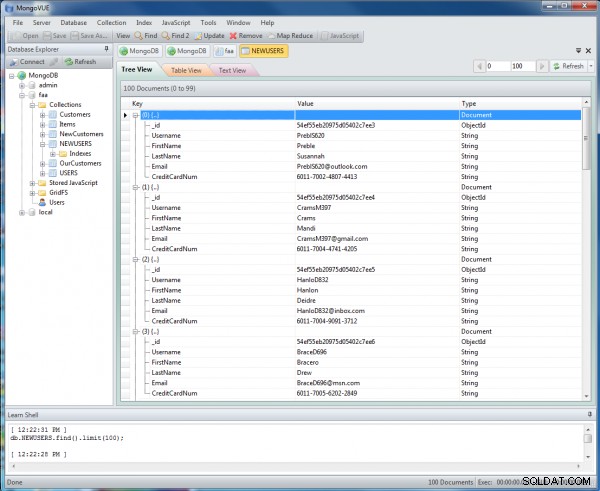Collapse the MongoDB server node
600x491 pixels.
pyautogui.click(x=12, y=76)
